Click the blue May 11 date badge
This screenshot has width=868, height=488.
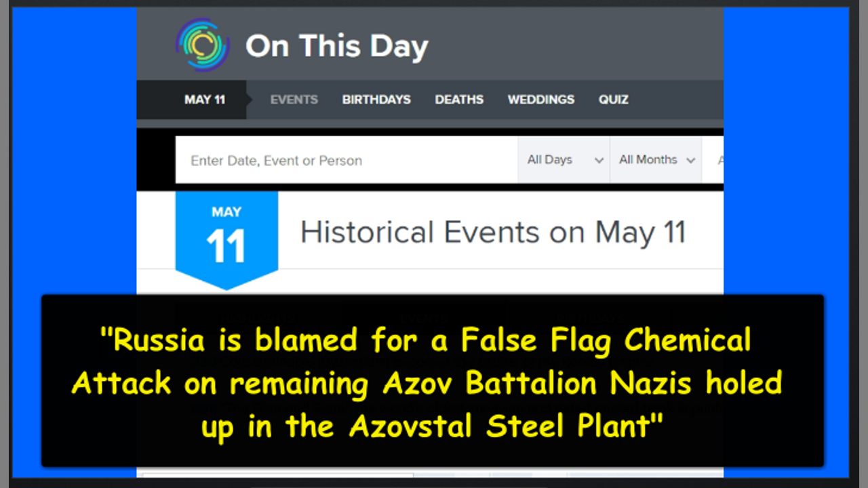(x=226, y=237)
